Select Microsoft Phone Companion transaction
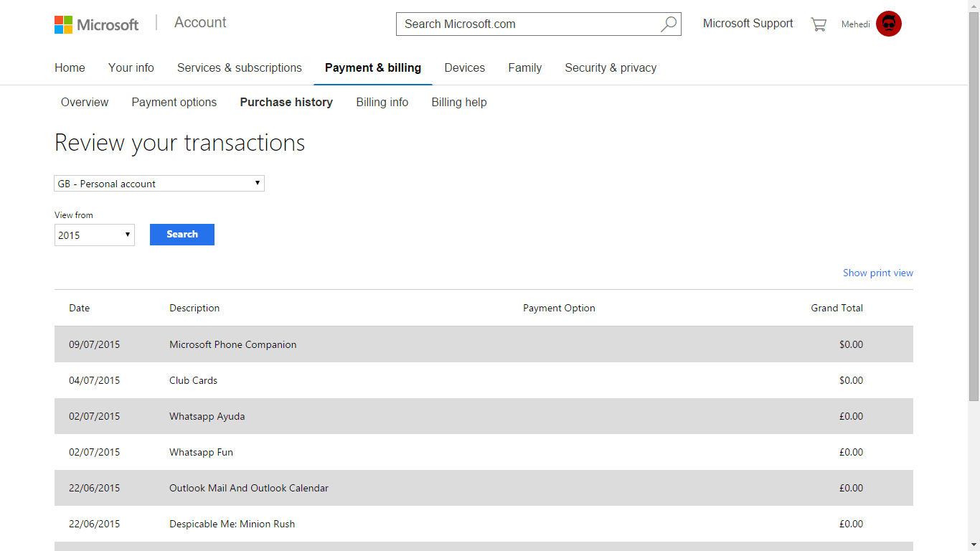 [484, 344]
